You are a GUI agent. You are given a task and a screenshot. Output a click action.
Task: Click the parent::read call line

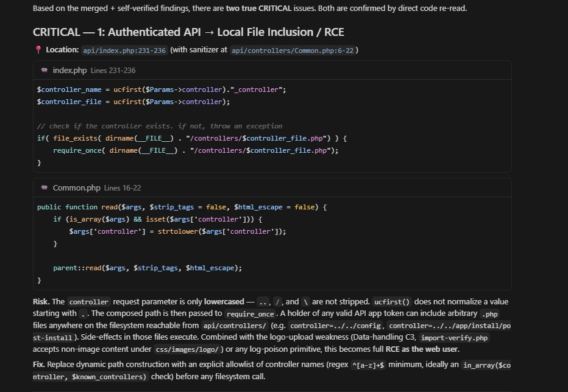[x=147, y=268]
